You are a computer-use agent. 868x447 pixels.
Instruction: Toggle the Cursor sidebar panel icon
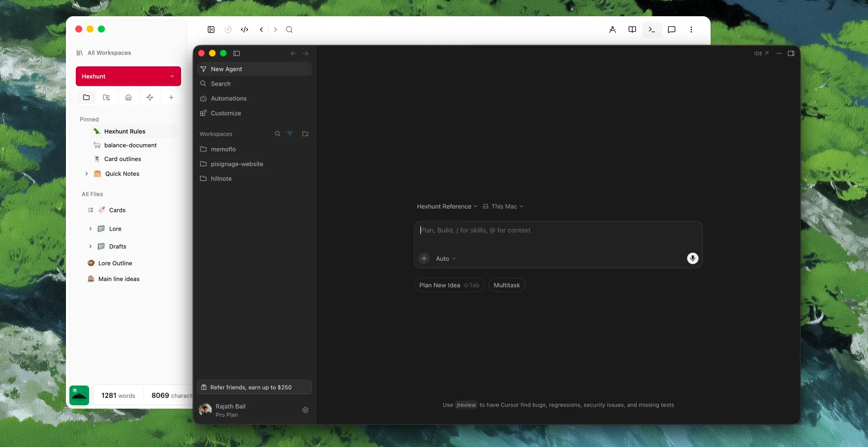pos(237,53)
